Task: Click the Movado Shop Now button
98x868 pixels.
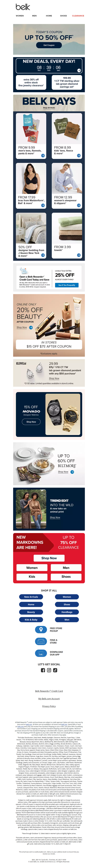Action: click(31, 421)
